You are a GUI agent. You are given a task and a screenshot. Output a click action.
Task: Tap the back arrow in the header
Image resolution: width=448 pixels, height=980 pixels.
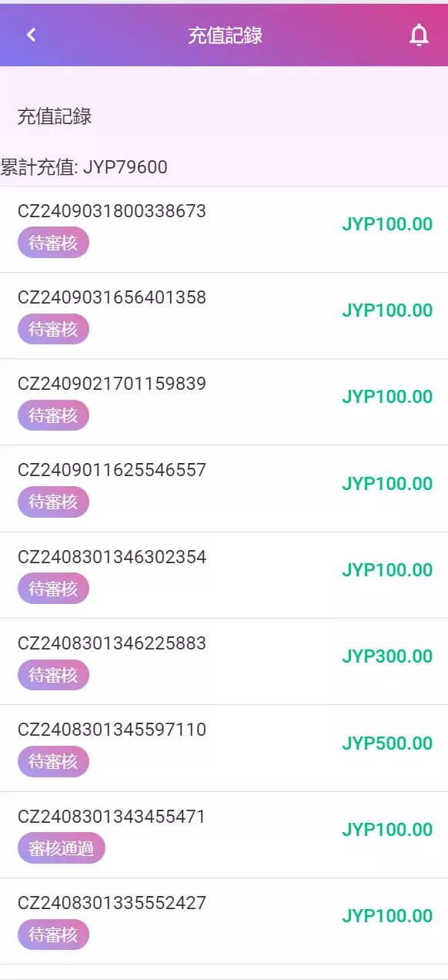coord(31,35)
